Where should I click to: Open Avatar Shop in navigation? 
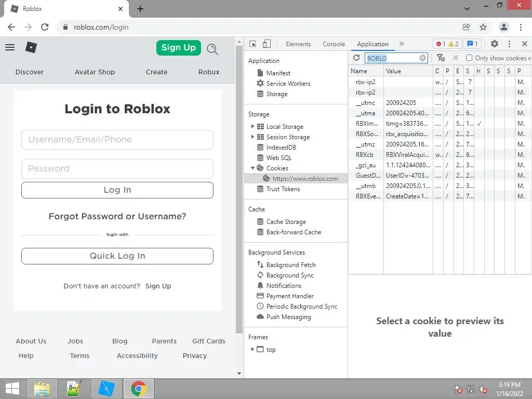point(95,72)
